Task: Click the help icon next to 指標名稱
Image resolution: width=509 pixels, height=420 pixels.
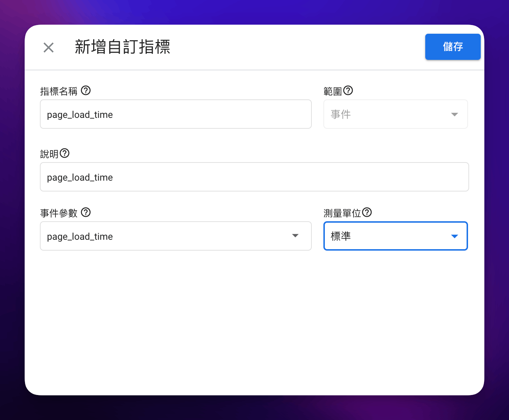Action: click(86, 91)
